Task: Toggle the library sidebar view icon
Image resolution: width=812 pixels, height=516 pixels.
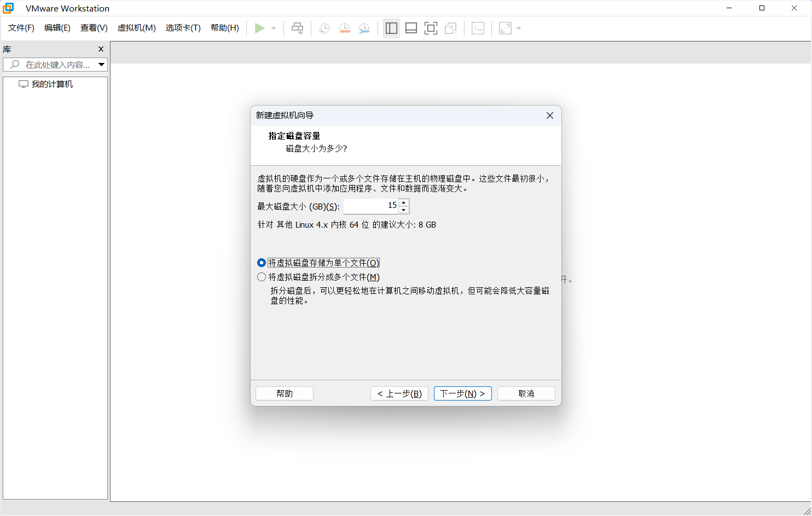Action: [391, 28]
